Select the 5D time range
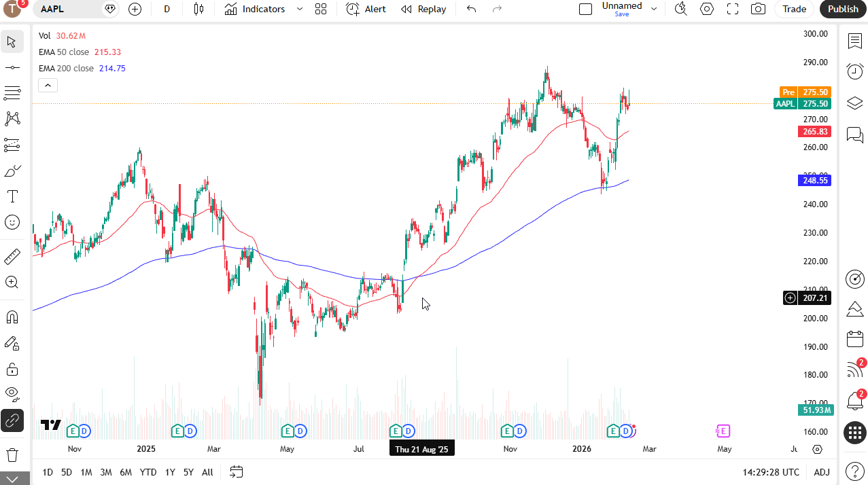868x485 pixels. pyautogui.click(x=67, y=472)
